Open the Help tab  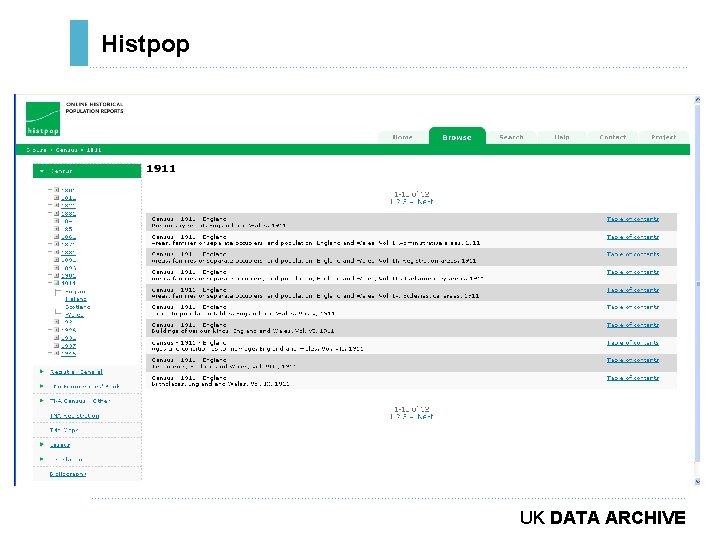(x=561, y=137)
